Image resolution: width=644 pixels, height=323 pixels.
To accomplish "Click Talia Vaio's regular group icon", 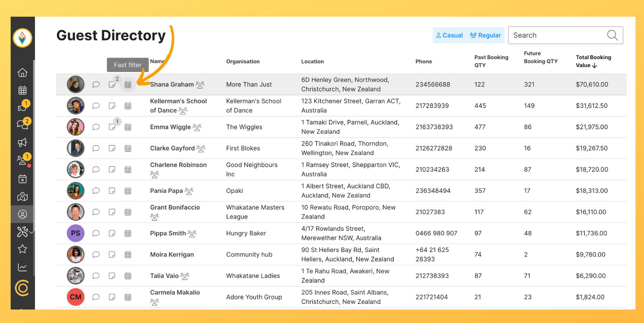I will tap(185, 276).
